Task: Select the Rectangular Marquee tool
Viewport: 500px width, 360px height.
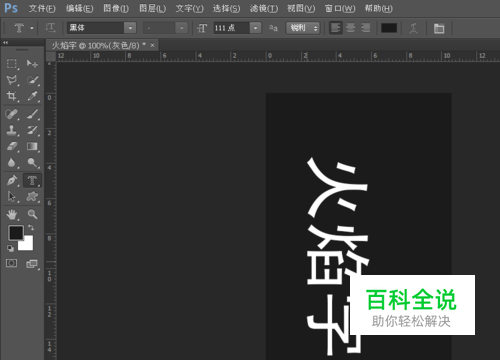Action: point(12,63)
